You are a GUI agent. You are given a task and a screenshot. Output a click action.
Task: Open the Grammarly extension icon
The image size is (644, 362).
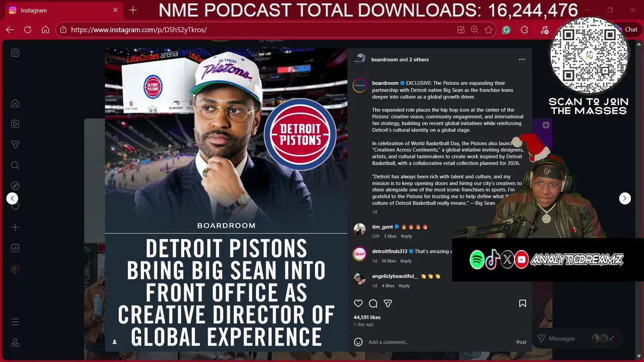click(507, 30)
